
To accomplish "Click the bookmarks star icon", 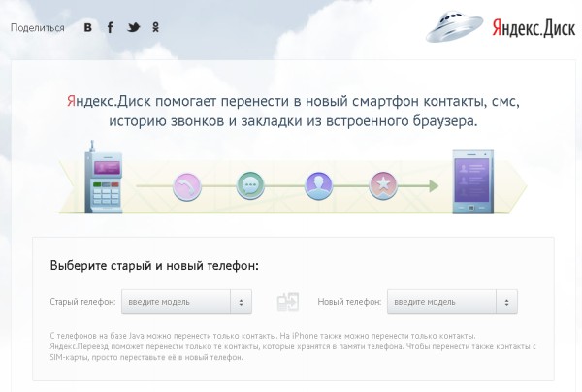I will pos(383,185).
